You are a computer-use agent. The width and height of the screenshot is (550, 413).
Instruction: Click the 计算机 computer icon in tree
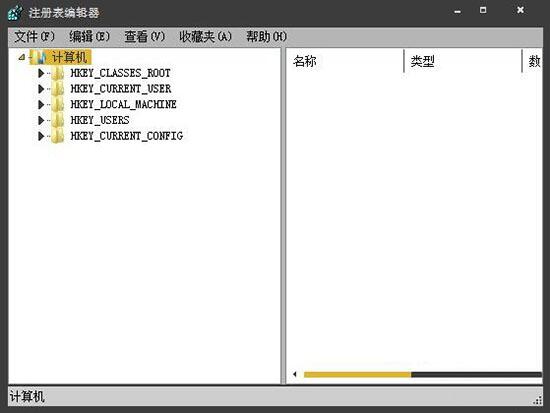(x=40, y=57)
